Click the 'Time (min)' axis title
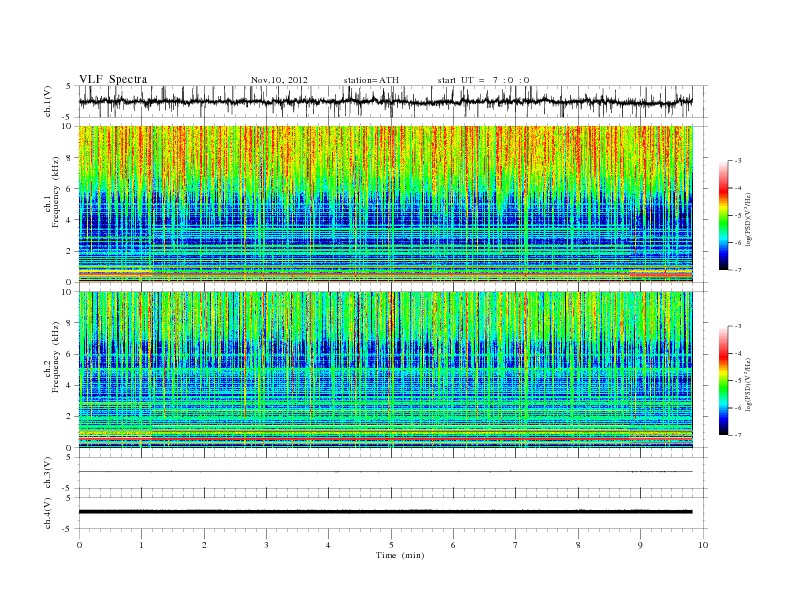This screenshot has width=792, height=612. tap(400, 555)
